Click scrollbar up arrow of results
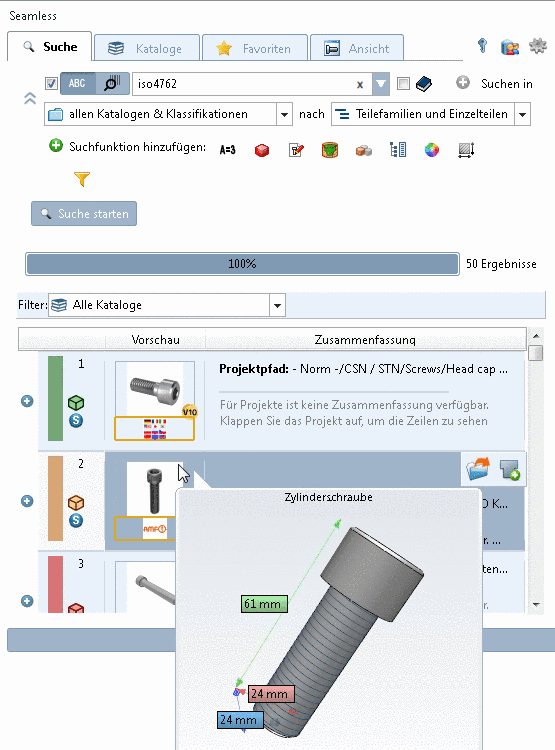Image resolution: width=555 pixels, height=750 pixels. tap(536, 336)
